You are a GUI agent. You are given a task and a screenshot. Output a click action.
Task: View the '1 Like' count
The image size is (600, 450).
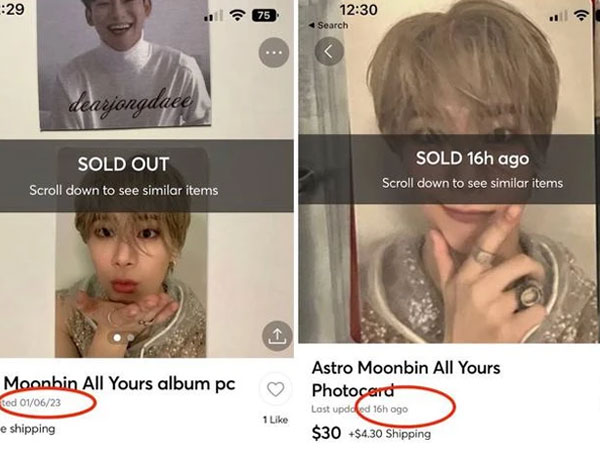click(275, 420)
